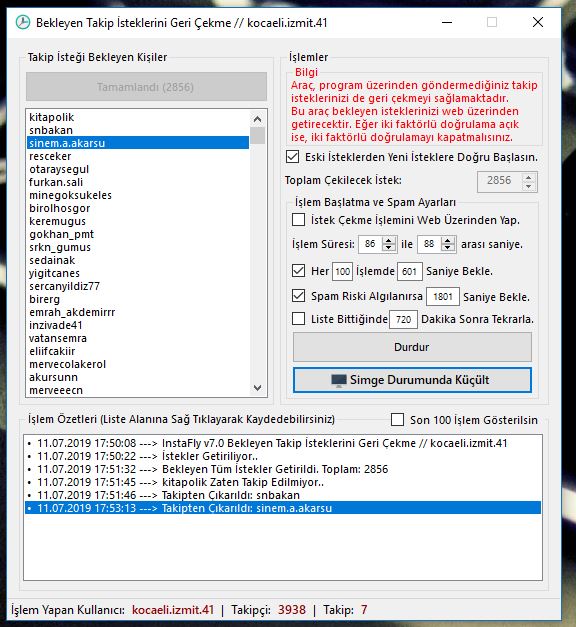576x627 pixels.
Task: Select furkan.sali in the user list
Action: 138,182
